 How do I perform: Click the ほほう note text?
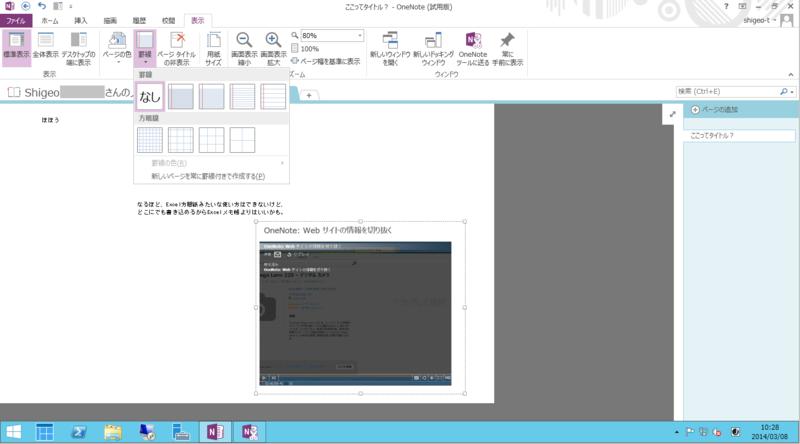[x=51, y=120]
